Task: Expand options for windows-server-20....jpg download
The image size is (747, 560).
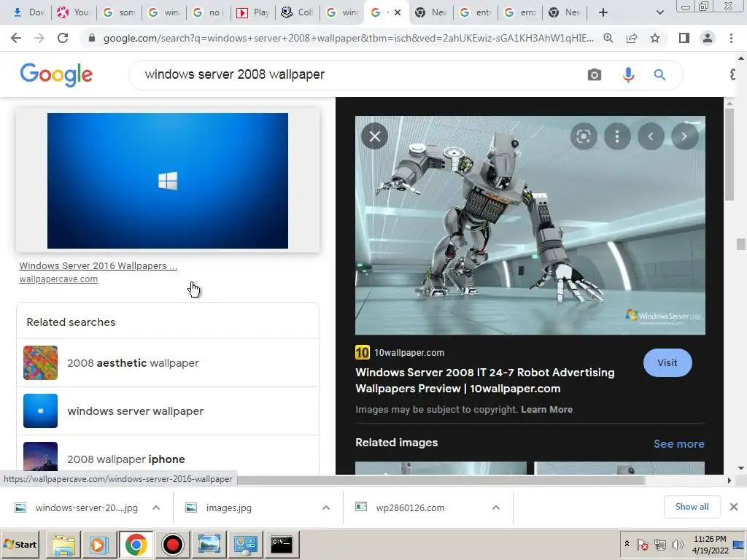Action: [x=156, y=507]
